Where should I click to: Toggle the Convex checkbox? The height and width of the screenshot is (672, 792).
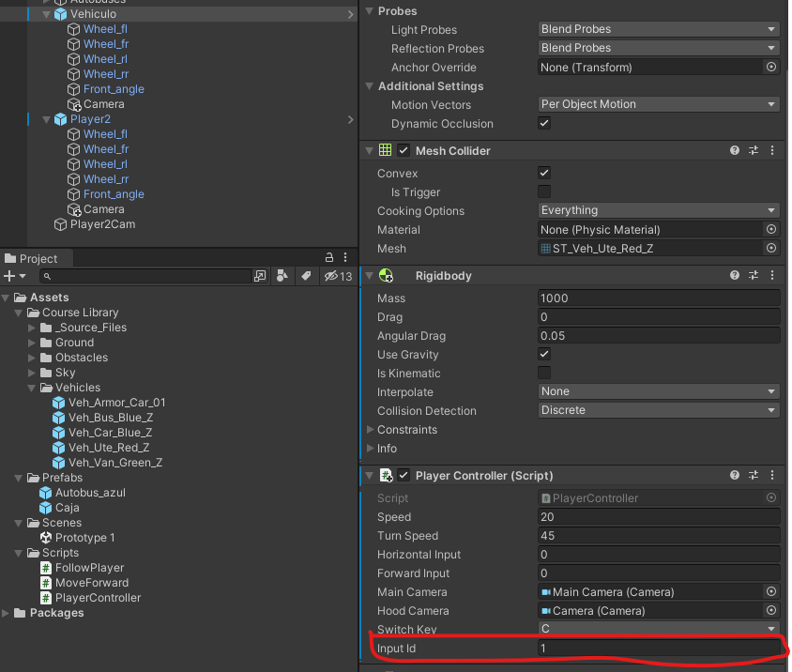click(x=544, y=173)
